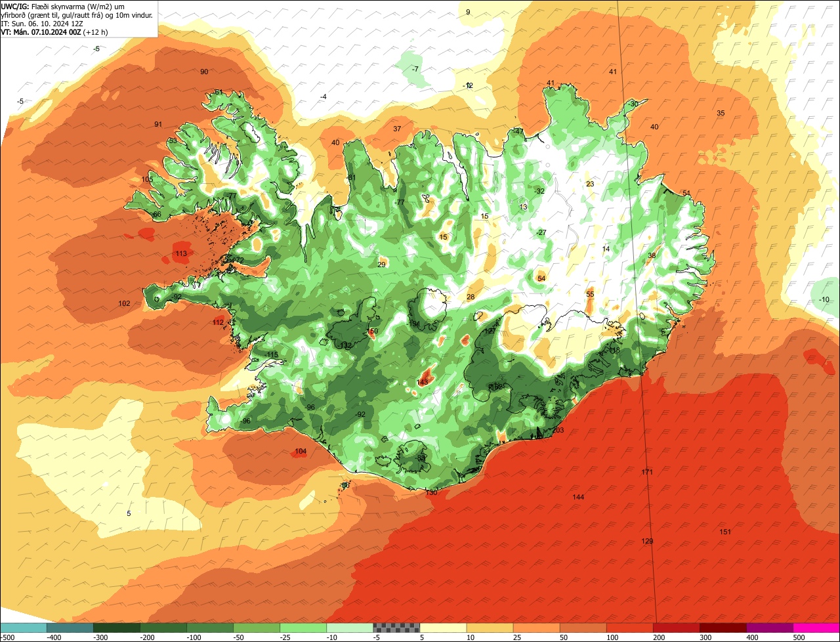Screen dimensions: 840x642
Task: Click the value 171 over the sea
Action: pos(647,472)
